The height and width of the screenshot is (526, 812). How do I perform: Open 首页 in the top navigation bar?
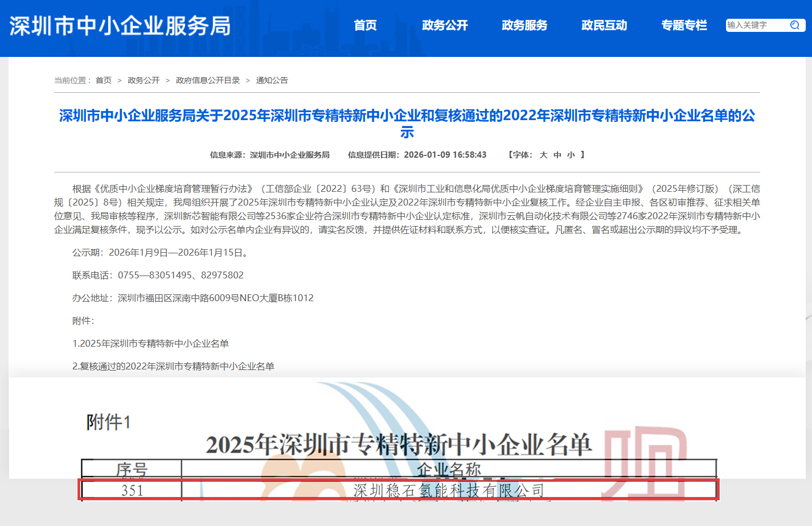pos(365,25)
